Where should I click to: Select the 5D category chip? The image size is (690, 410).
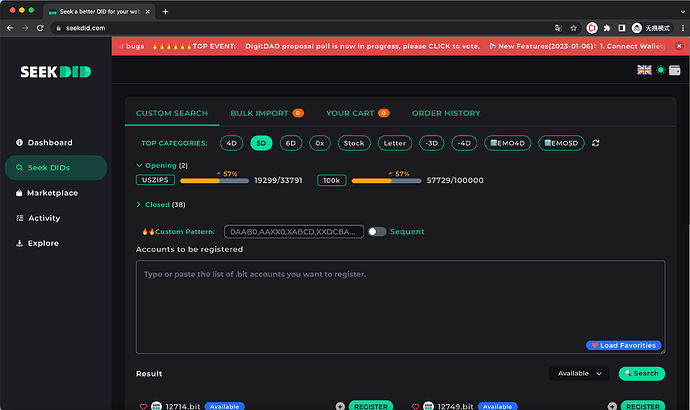261,143
